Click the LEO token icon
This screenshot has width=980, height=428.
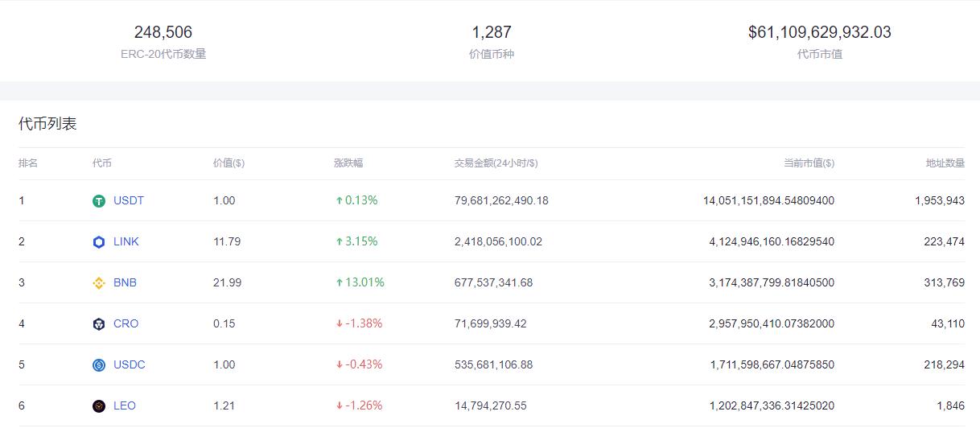[99, 406]
